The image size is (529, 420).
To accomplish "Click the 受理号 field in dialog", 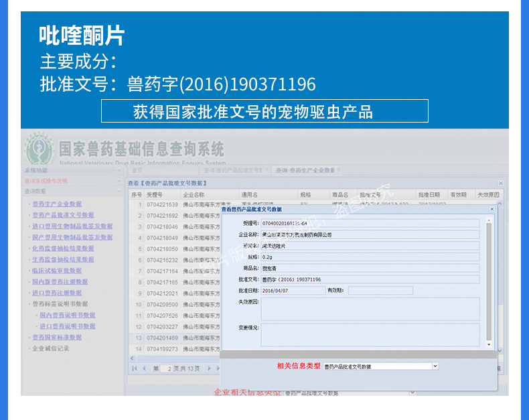I will click(370, 223).
